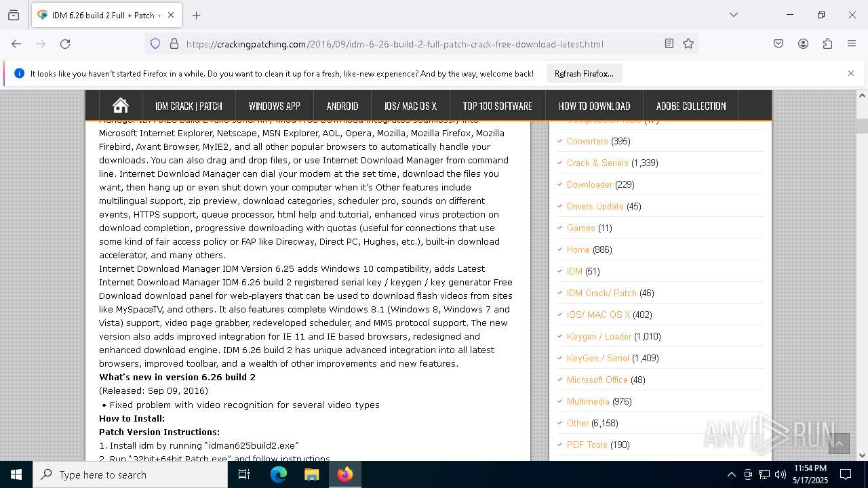Open ADOBE COLLECTION menu item
868x488 pixels.
[x=691, y=106]
